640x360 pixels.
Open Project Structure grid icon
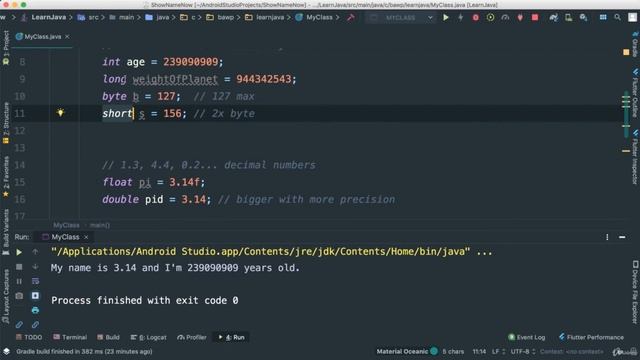tap(603, 18)
